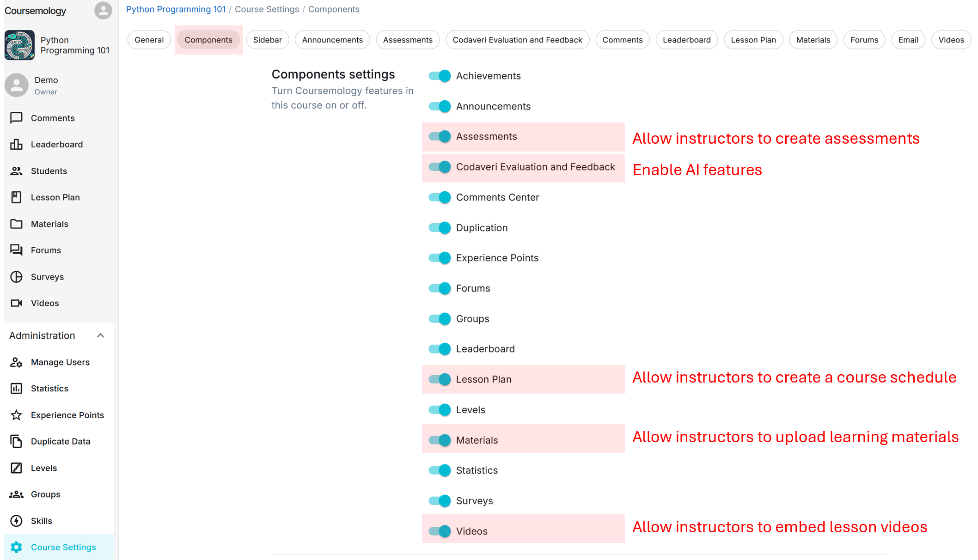Open the Videos settings tab
Viewport: 978px width, 560px height.
click(951, 40)
